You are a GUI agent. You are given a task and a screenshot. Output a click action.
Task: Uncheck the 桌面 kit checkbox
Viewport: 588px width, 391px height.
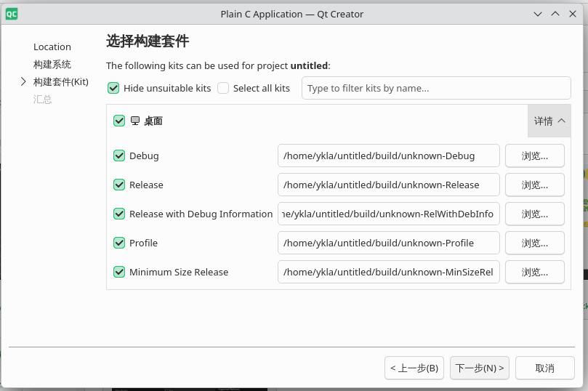pos(119,121)
